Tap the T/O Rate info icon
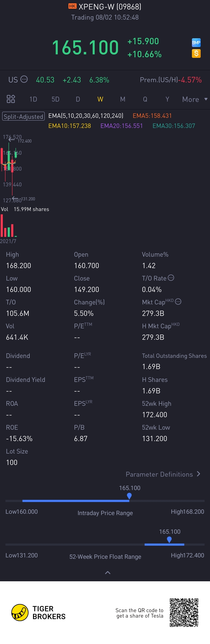This screenshot has height=644, width=210. click(171, 278)
